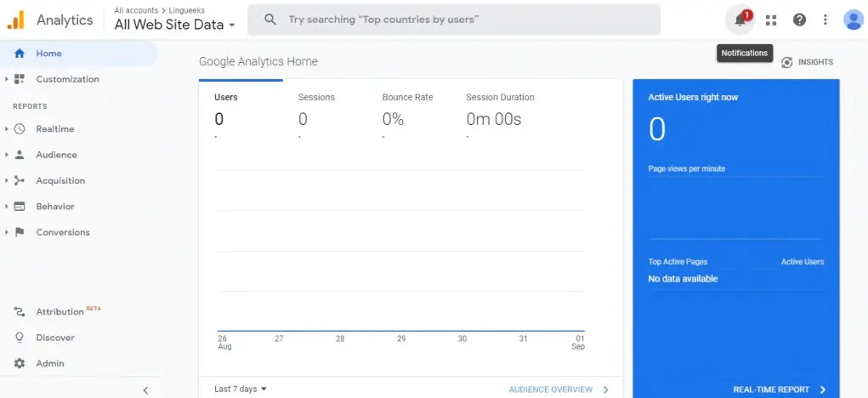Expand the Audience reports section
This screenshot has width=868, height=398.
[56, 155]
